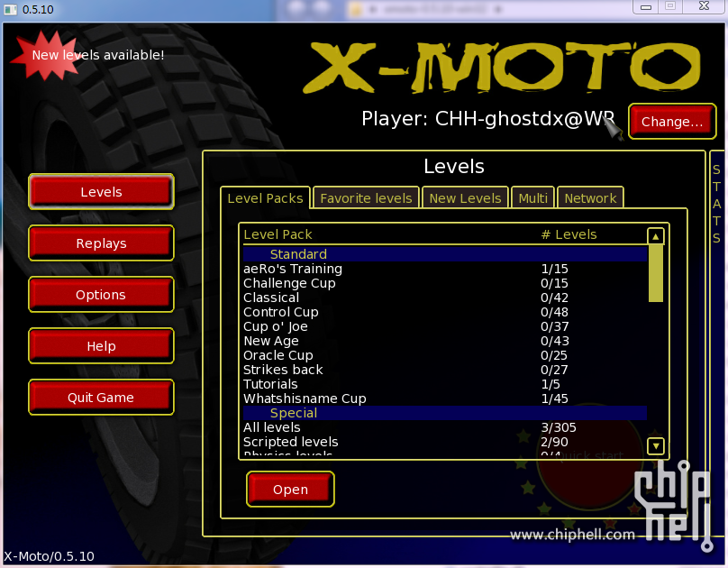728x568 pixels.
Task: Select the Whatshisname Cup level pack
Action: pos(445,399)
